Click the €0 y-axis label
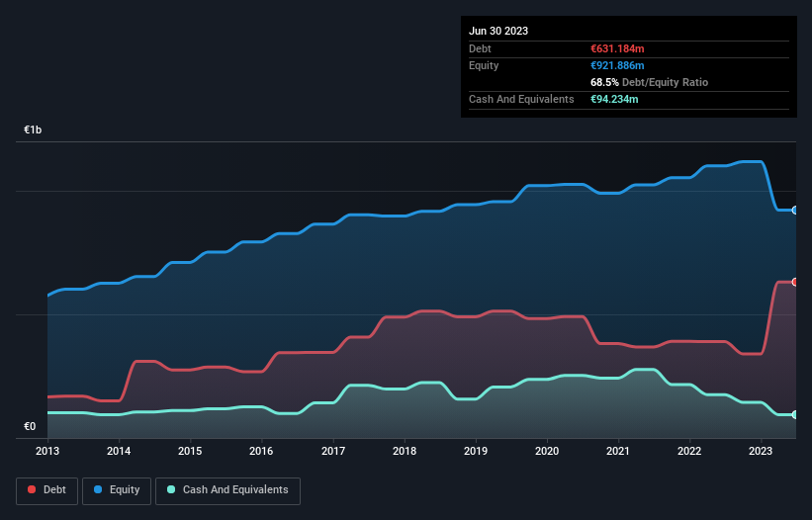812x520 pixels. pyautogui.click(x=30, y=426)
